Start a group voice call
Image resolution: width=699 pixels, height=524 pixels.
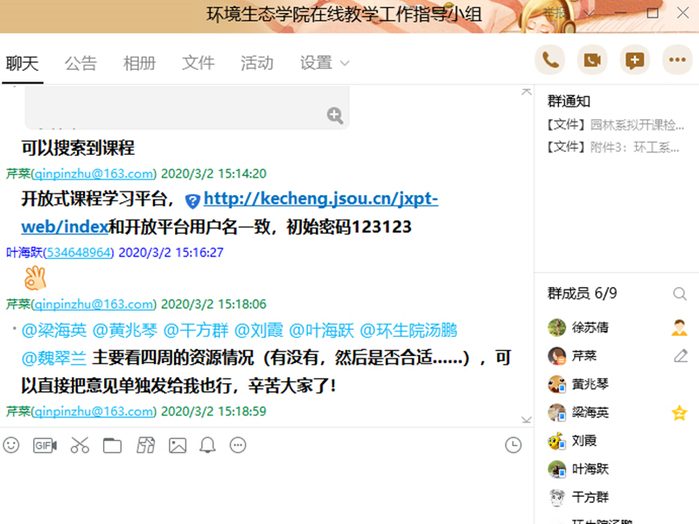pyautogui.click(x=549, y=61)
